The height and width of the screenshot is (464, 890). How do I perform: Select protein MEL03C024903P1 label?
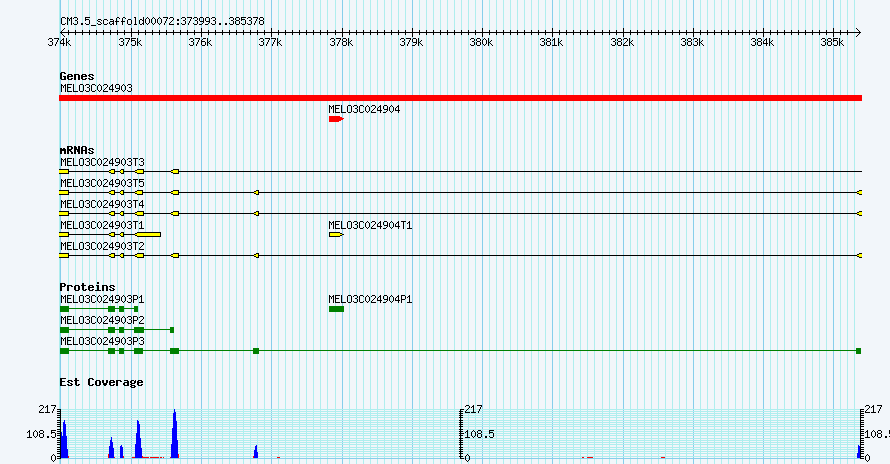click(x=102, y=299)
